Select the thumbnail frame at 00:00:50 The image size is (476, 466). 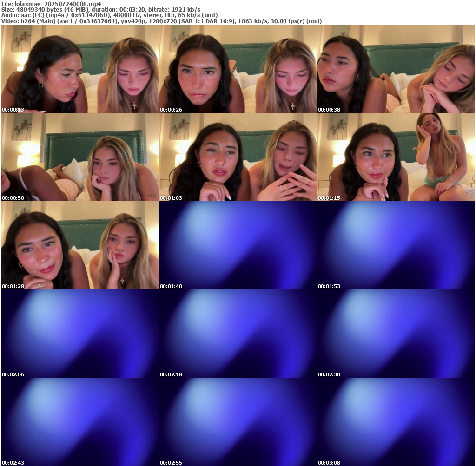(x=80, y=157)
